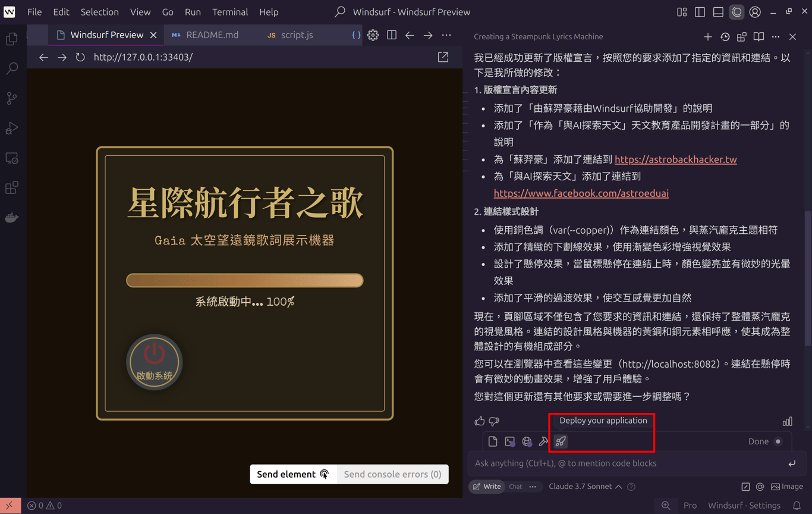Switch Cascade to Write mode
Screen dimensions: 812x514
(x=487, y=487)
